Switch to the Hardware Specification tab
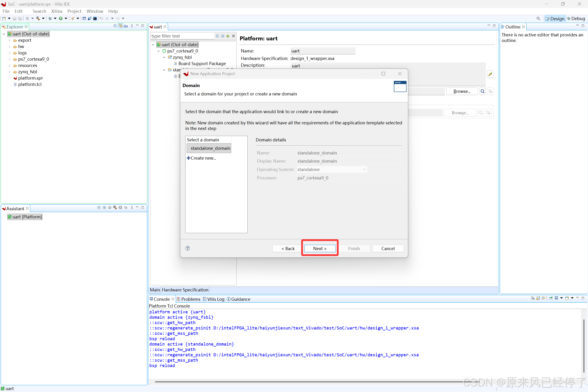588x392 pixels. (185, 290)
